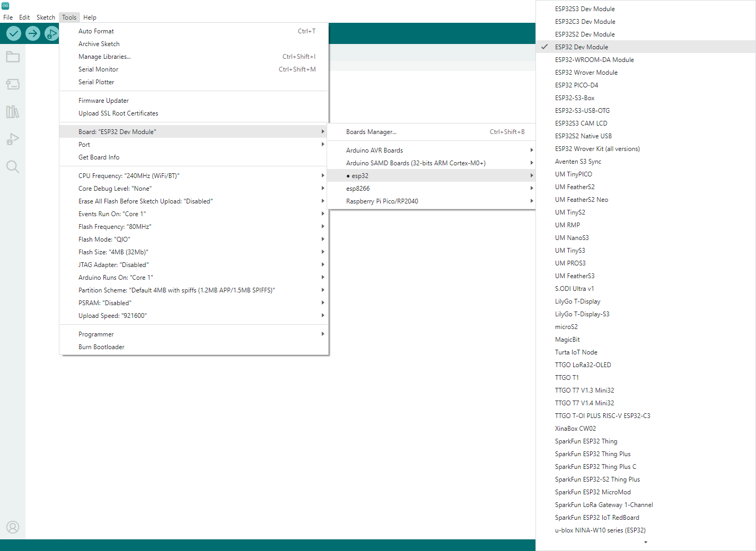Open the Serial Monitor
This screenshot has width=756, height=551.
point(194,69)
